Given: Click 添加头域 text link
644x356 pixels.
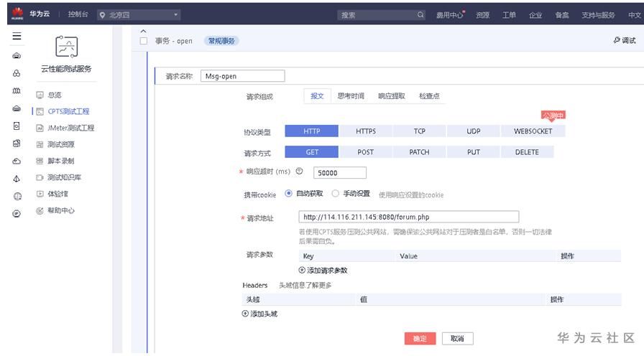Looking at the screenshot, I should click(x=264, y=314).
